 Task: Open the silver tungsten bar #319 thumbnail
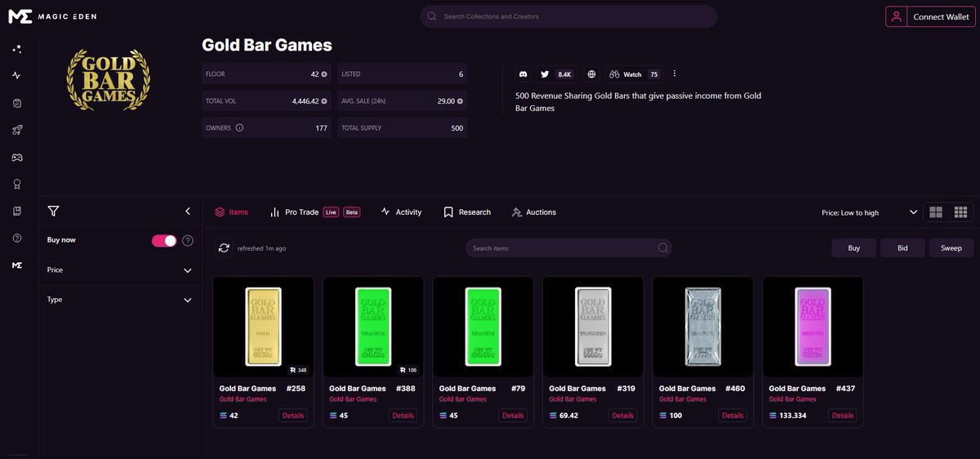pos(593,327)
